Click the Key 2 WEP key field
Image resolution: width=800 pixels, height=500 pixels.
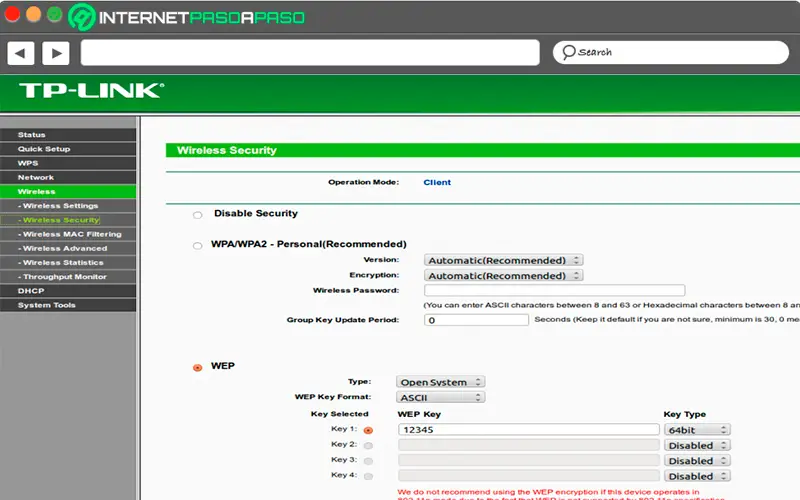coord(529,445)
